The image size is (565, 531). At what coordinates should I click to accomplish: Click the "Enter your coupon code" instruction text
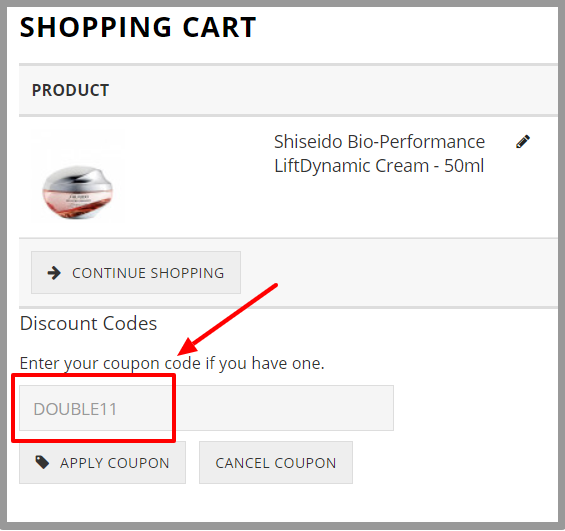172,363
